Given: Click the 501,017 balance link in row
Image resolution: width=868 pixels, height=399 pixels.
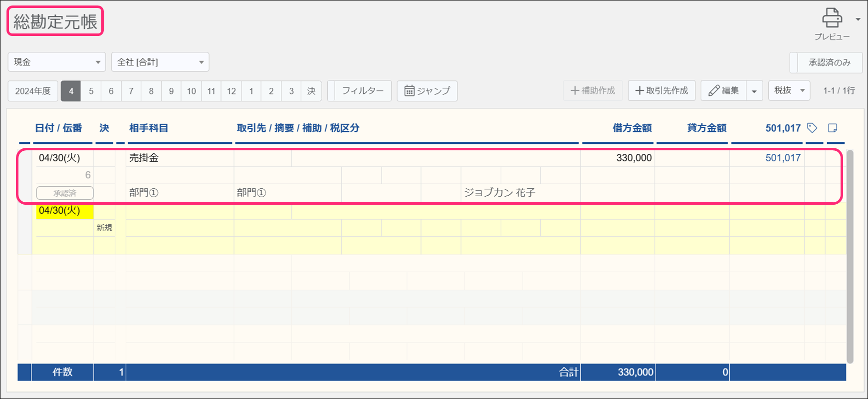Looking at the screenshot, I should pyautogui.click(x=783, y=158).
